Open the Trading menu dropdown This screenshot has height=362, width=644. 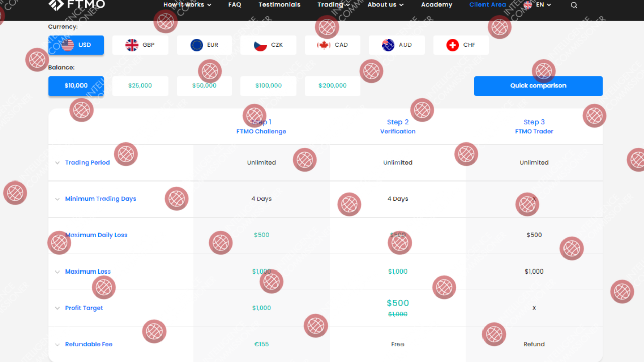pos(334,5)
